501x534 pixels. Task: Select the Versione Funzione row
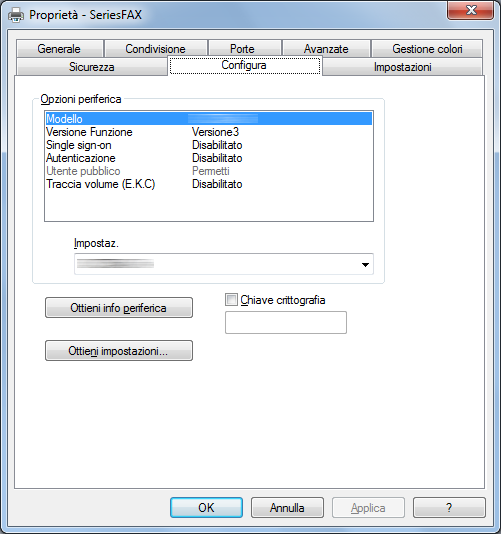pyautogui.click(x=209, y=132)
